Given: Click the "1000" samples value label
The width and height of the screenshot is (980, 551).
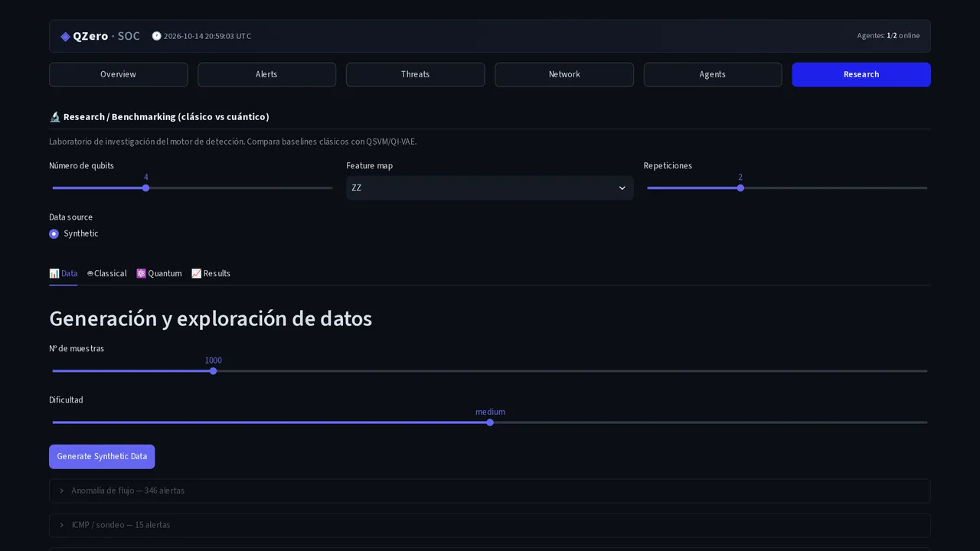Looking at the screenshot, I should [x=214, y=361].
